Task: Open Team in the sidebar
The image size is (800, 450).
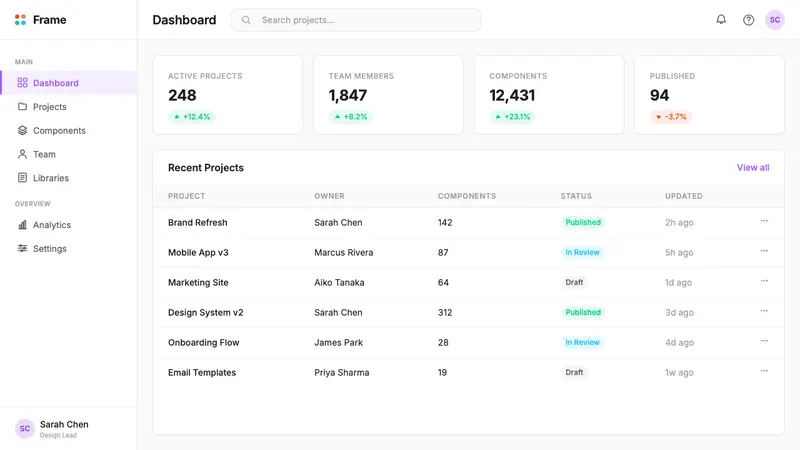Action: [x=69, y=154]
